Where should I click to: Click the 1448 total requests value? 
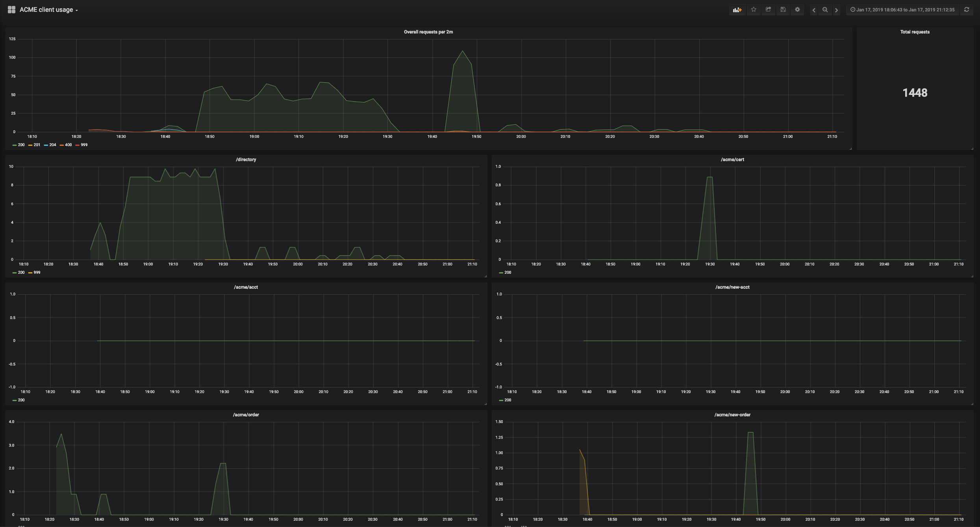[914, 93]
